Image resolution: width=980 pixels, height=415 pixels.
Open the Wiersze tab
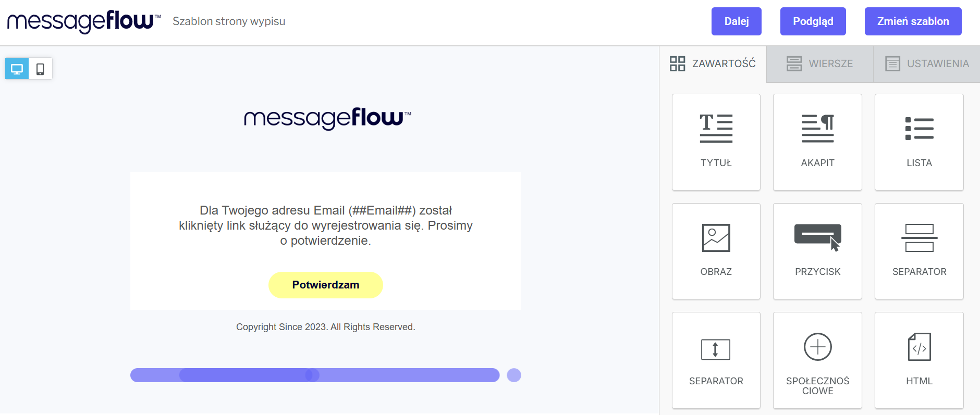pos(819,64)
